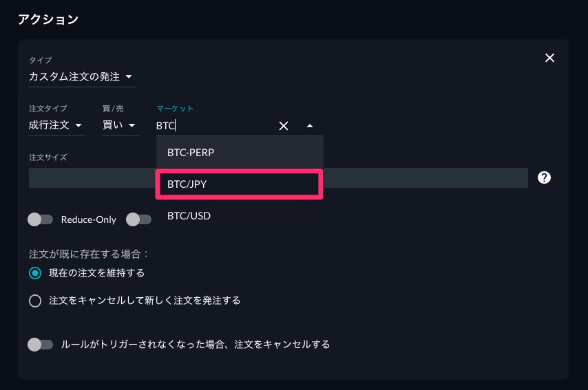Click the マーケット search input field
Screen dimensions: 588x390
(216, 126)
